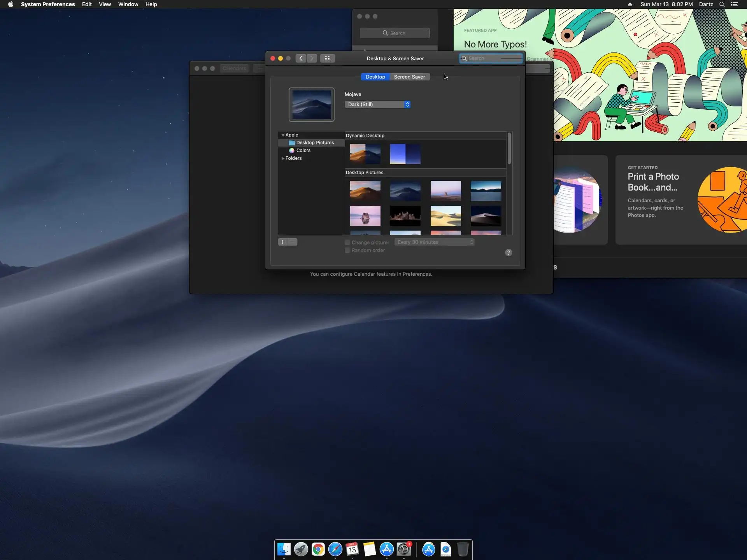Open the Window menu
The height and width of the screenshot is (560, 747).
[128, 4]
